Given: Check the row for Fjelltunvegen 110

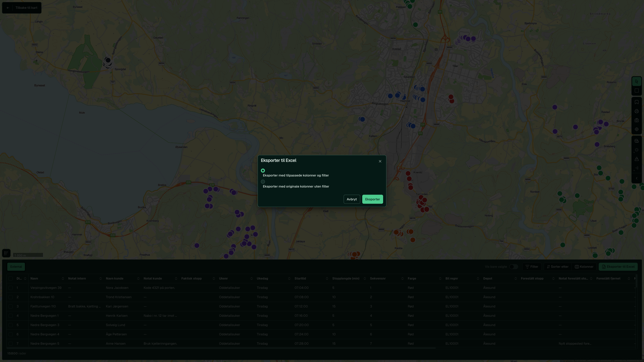Looking at the screenshot, I should click(11, 306).
